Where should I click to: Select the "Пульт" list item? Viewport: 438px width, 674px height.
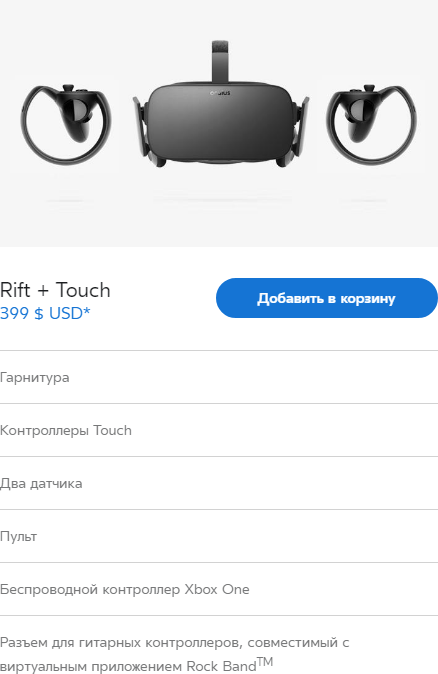(x=219, y=536)
